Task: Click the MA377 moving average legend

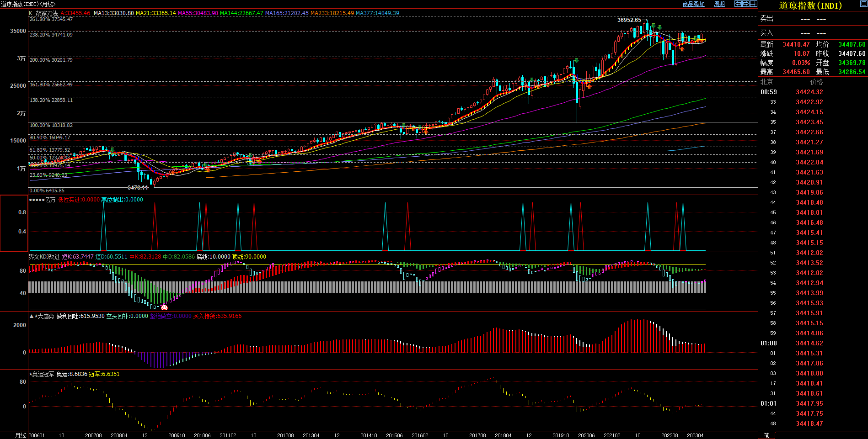Action: (377, 13)
